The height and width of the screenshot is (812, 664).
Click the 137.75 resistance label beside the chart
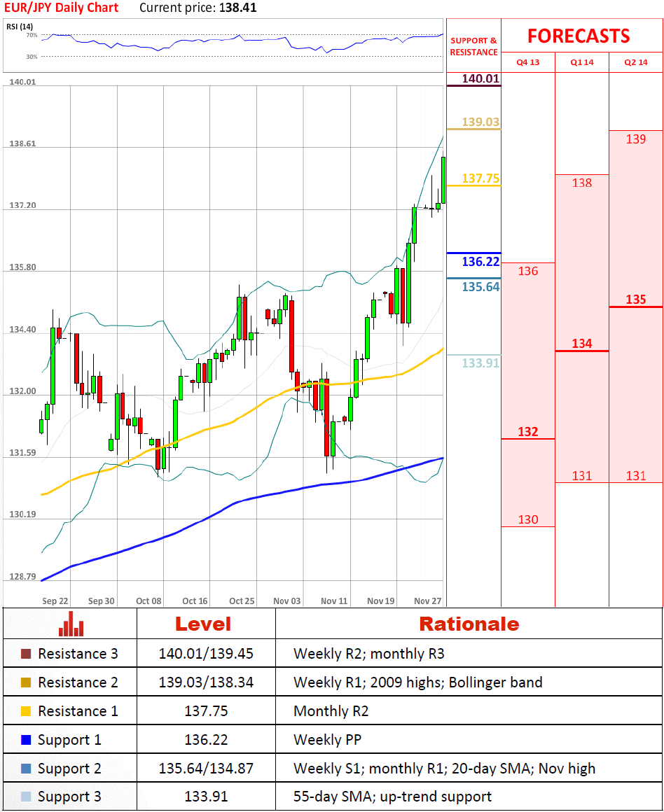480,178
